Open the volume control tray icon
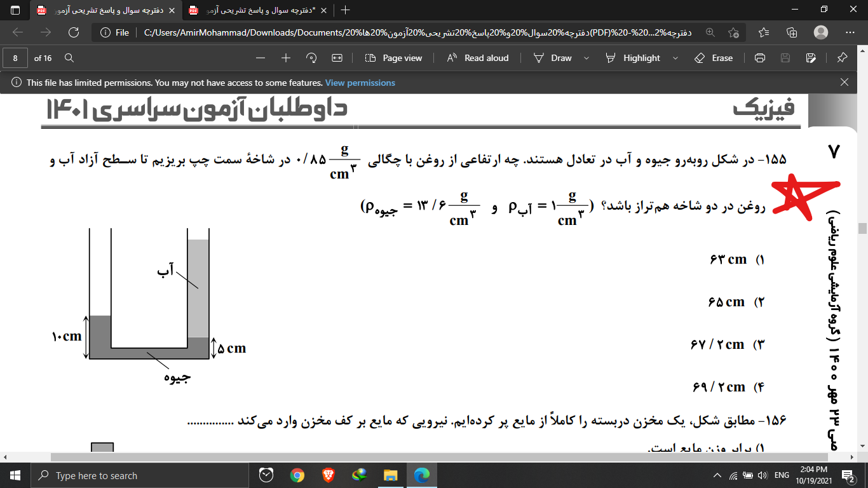Image resolution: width=868 pixels, height=488 pixels. click(x=763, y=475)
